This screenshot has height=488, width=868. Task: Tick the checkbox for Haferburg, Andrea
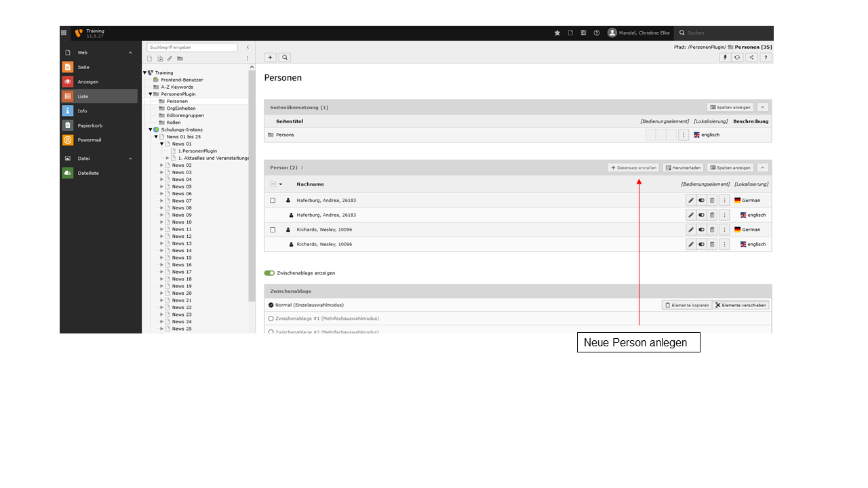tap(273, 201)
